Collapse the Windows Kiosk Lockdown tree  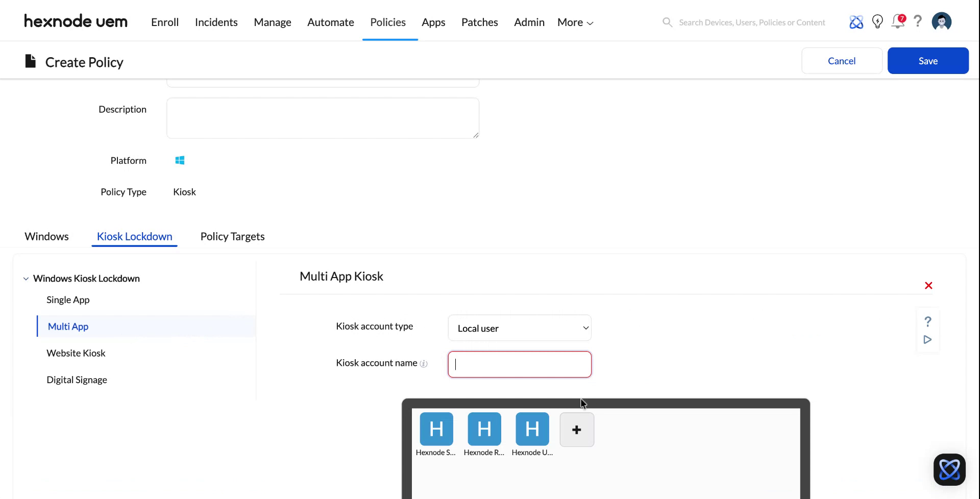tap(26, 278)
